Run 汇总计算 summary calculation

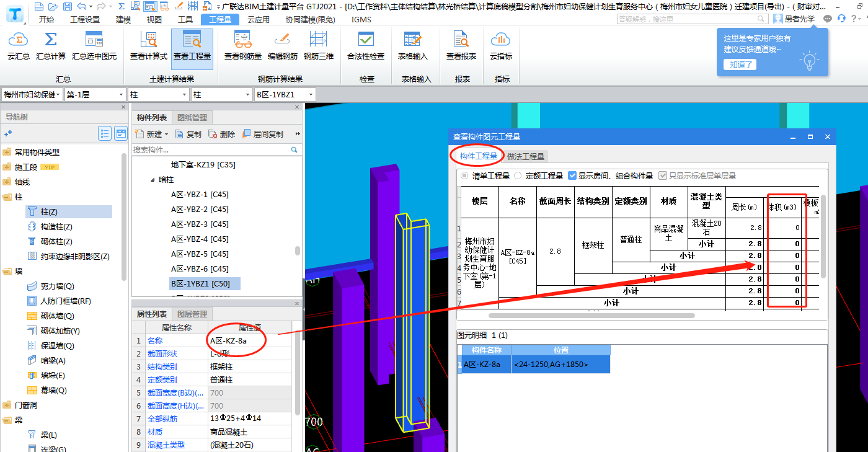tap(51, 47)
